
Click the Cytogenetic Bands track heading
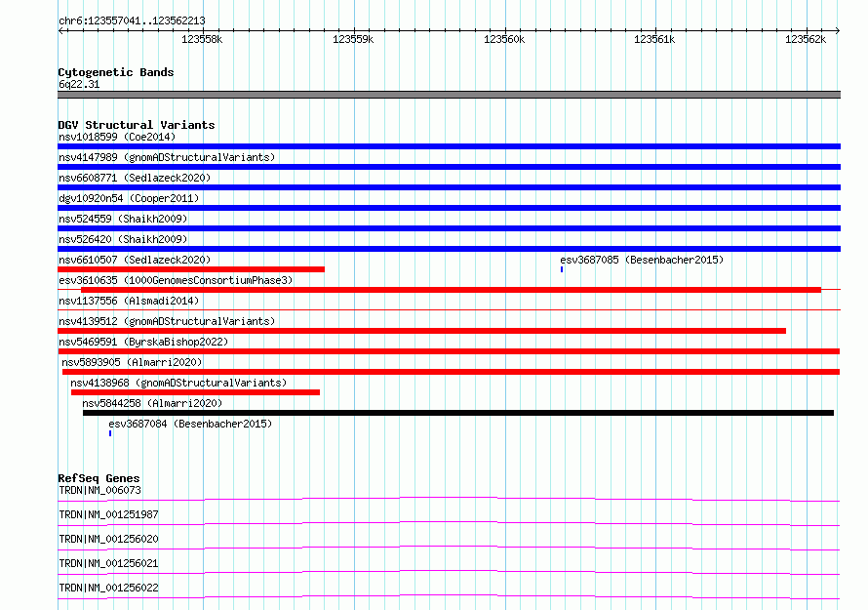coord(116,72)
